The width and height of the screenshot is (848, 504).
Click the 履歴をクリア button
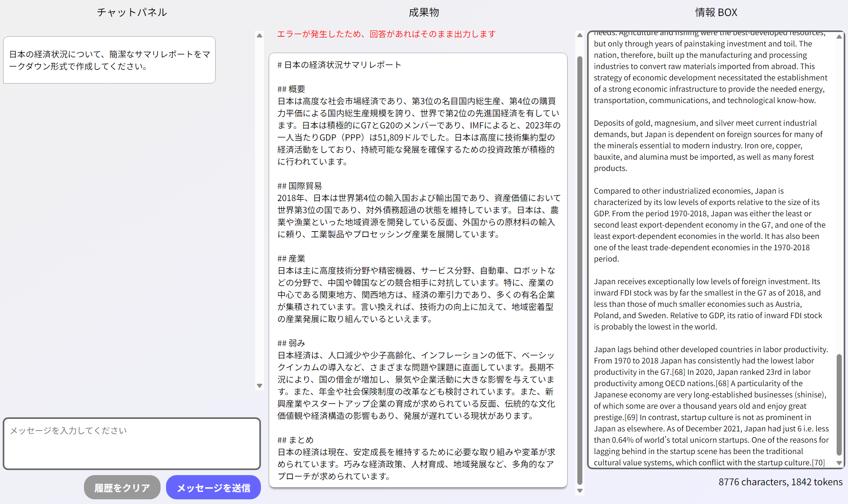click(x=122, y=488)
